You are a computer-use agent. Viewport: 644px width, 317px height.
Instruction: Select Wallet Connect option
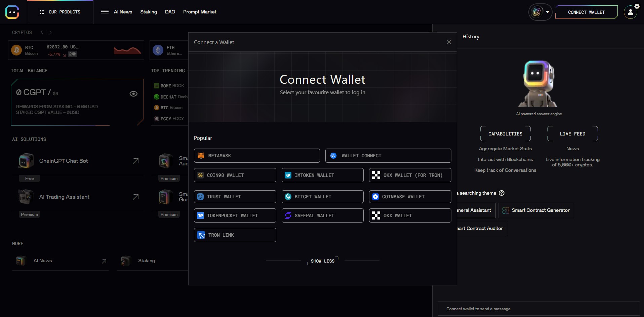click(x=388, y=156)
